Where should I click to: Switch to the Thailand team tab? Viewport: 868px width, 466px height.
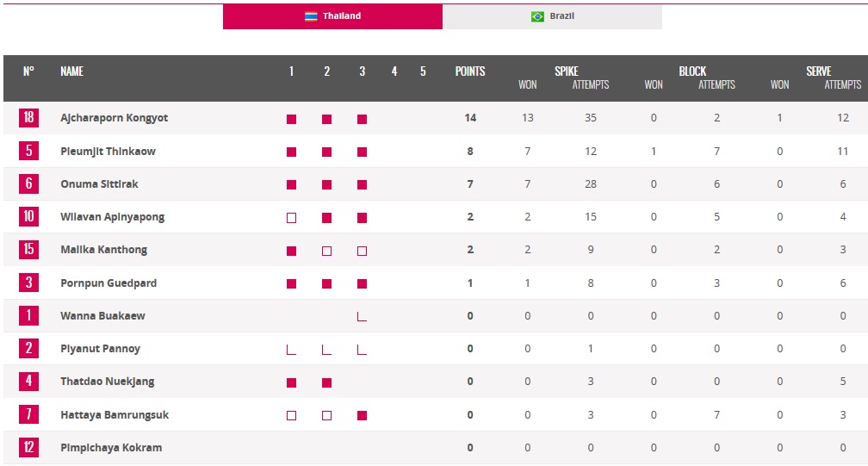(332, 16)
